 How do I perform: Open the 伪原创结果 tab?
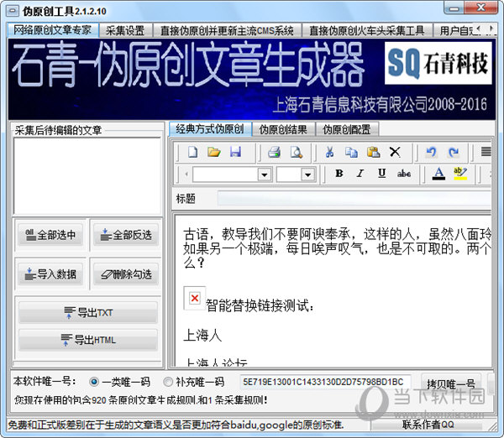pos(283,129)
